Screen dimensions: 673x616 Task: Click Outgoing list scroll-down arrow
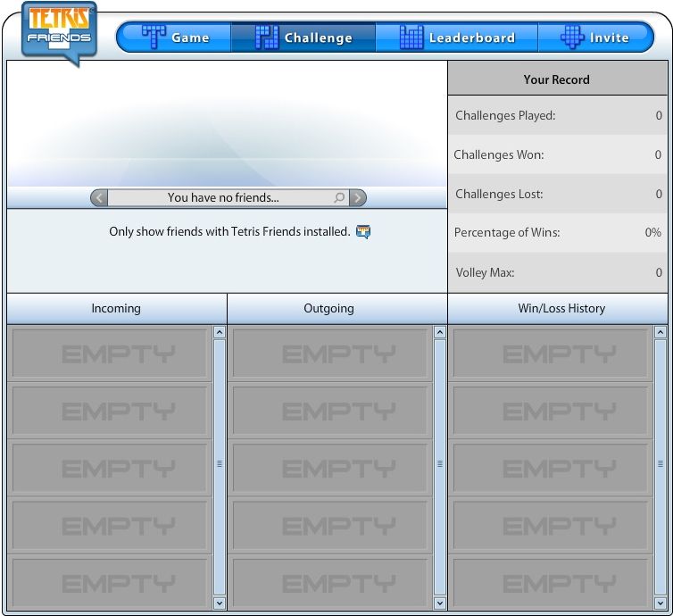(x=440, y=604)
